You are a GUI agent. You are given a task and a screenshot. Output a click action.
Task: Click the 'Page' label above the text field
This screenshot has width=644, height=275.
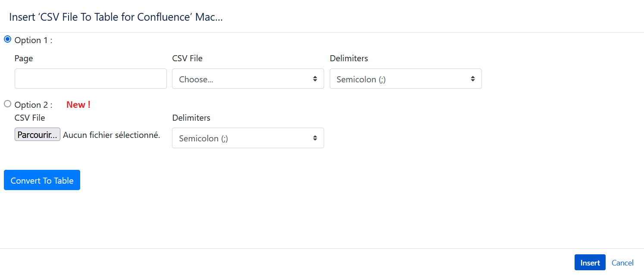(x=24, y=58)
